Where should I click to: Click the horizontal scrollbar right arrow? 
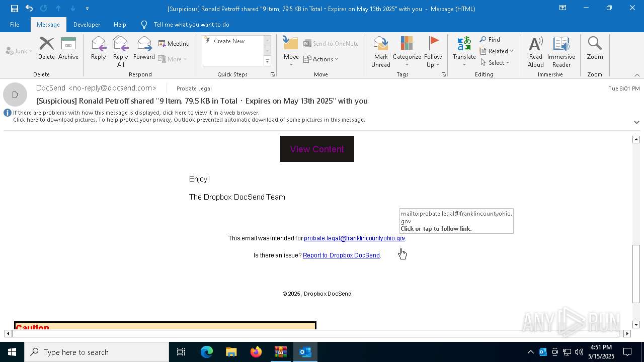[627, 333]
